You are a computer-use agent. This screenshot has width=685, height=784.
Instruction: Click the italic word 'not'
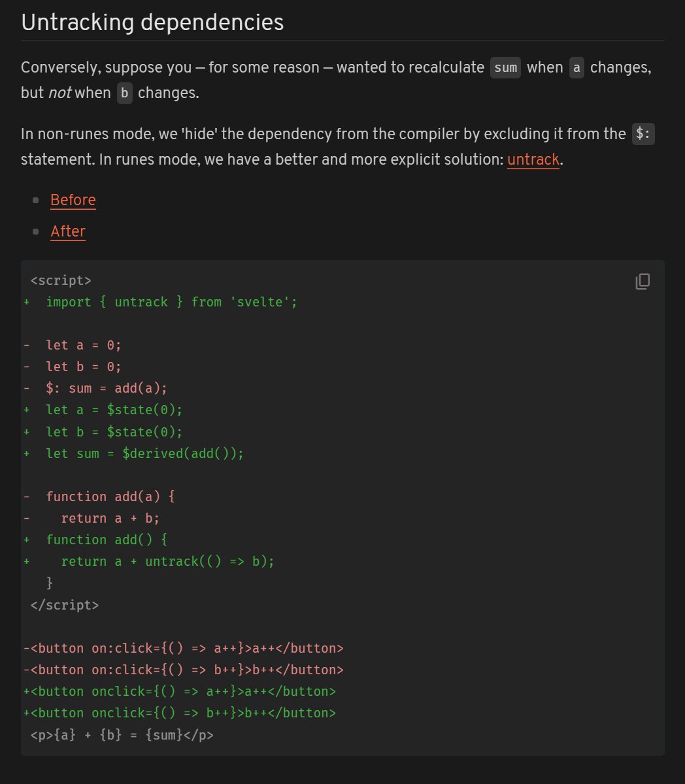(x=59, y=93)
